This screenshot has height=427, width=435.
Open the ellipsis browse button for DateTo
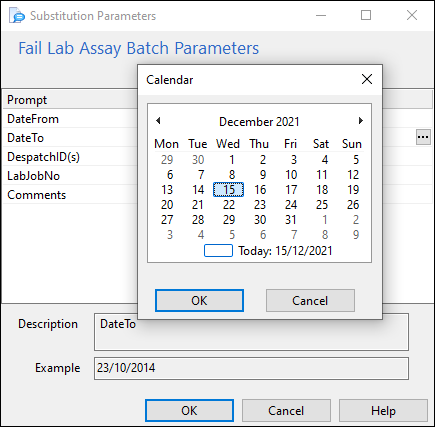pyautogui.click(x=423, y=137)
